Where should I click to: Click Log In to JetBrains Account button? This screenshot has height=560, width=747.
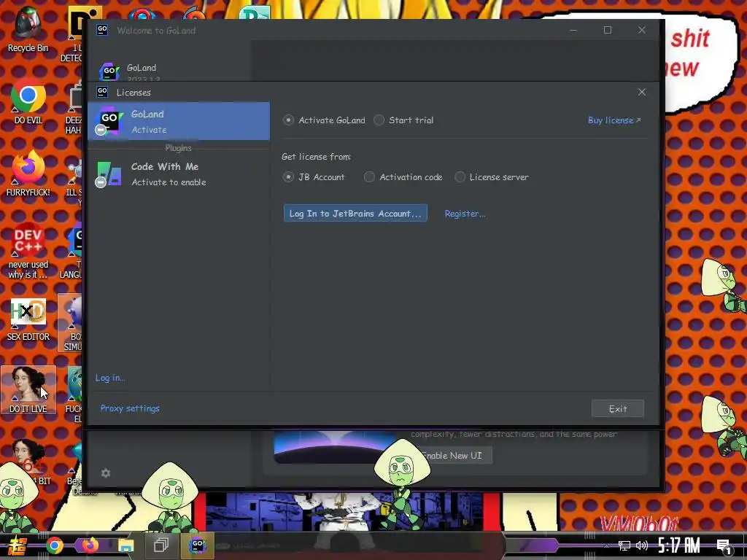(355, 214)
